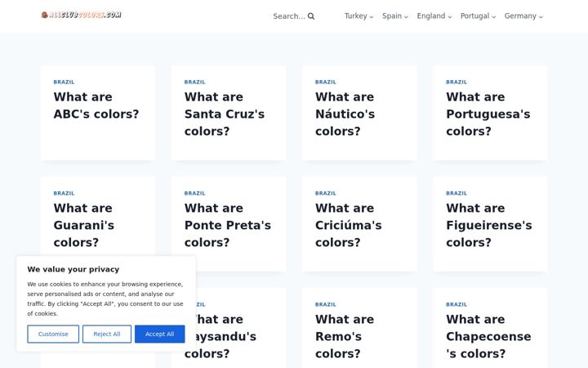Click BRAZIL tag above Santa Cruz's colors
This screenshot has width=588, height=368.
click(195, 82)
